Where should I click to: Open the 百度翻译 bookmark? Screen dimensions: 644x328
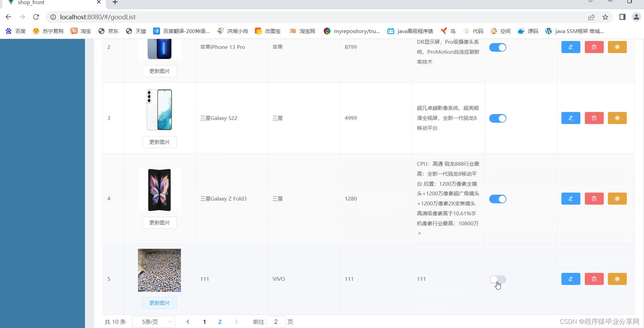[x=181, y=31]
